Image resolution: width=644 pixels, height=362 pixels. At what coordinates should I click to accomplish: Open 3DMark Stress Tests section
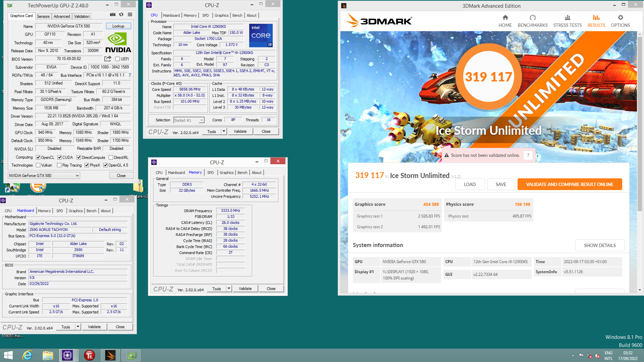point(568,21)
